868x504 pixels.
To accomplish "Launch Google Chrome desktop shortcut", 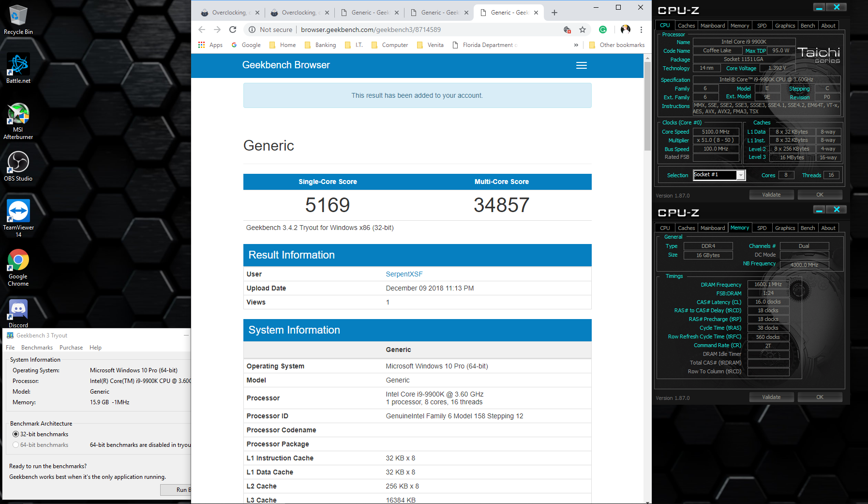I will tap(18, 268).
